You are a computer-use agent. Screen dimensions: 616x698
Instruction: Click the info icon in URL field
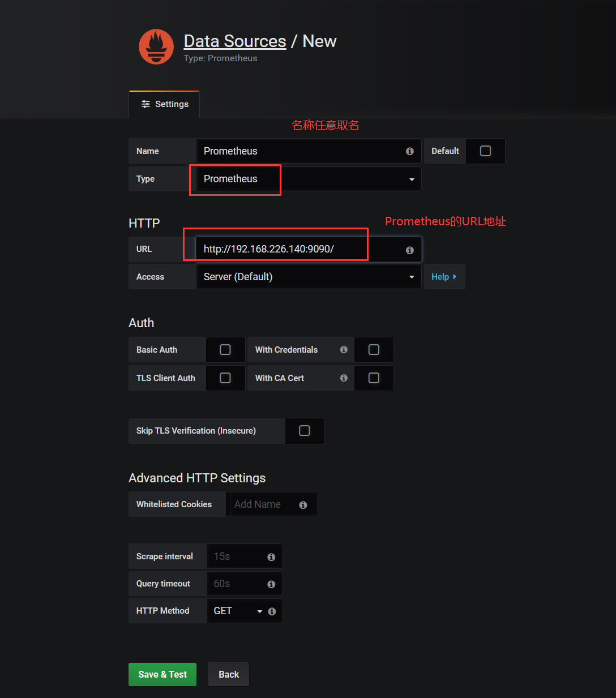409,250
